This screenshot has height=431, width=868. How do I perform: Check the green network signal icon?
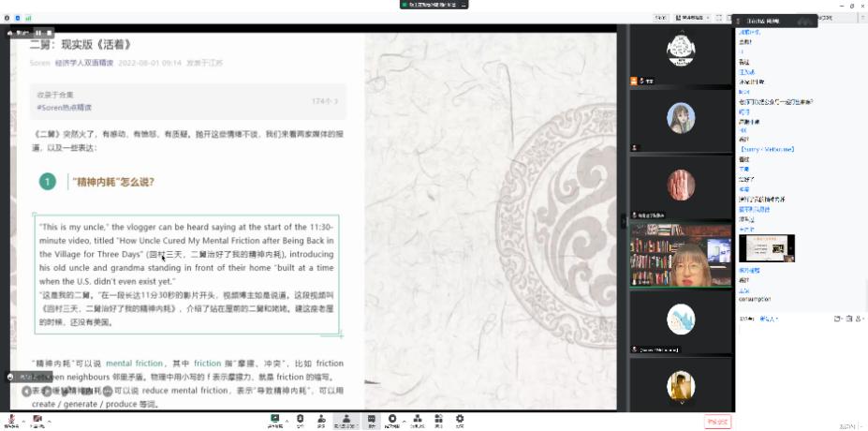28,18
